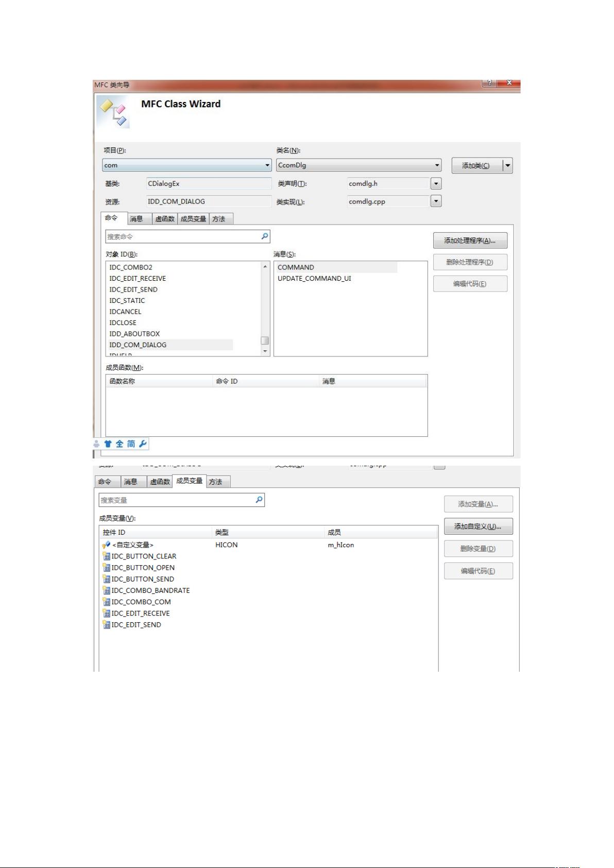Click the magnifier icon in 搜索命令 box

click(265, 236)
